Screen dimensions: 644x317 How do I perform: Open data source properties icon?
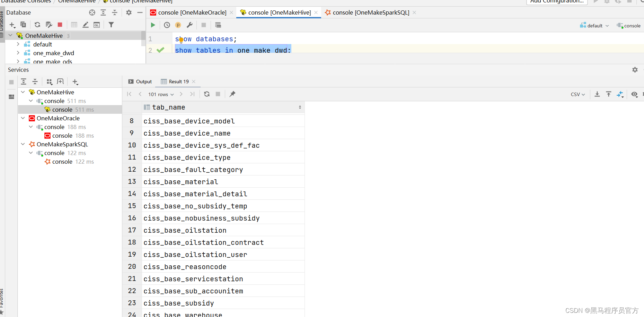49,25
